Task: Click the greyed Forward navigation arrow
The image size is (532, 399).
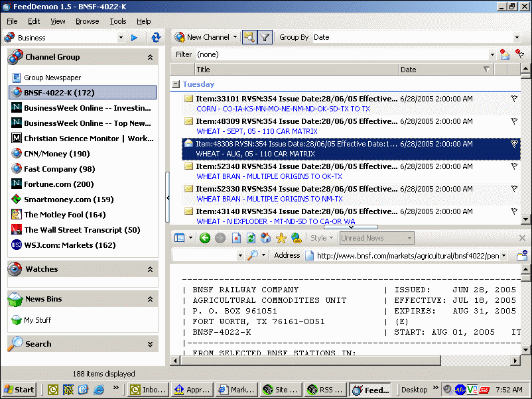Action: pyautogui.click(x=220, y=238)
